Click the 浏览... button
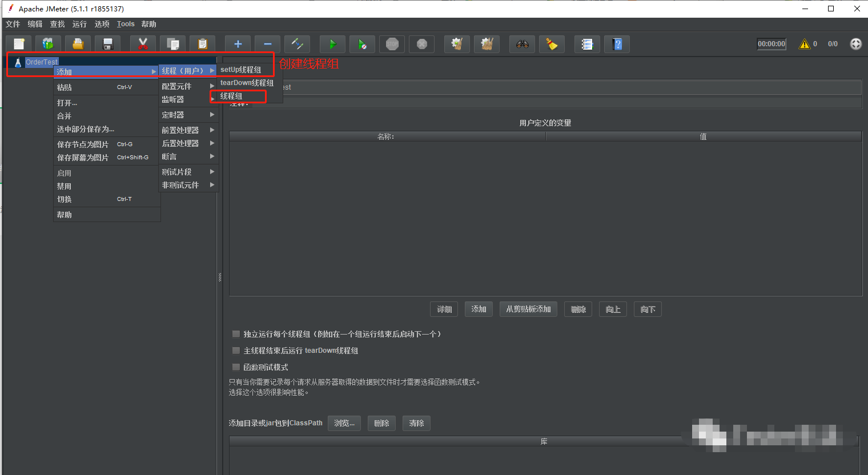This screenshot has width=868, height=475. pos(344,423)
